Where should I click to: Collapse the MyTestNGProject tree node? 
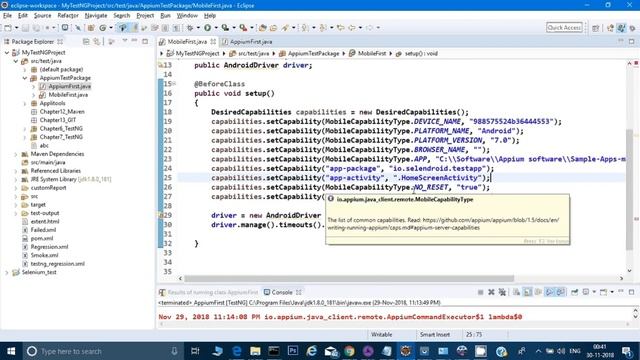(7, 53)
